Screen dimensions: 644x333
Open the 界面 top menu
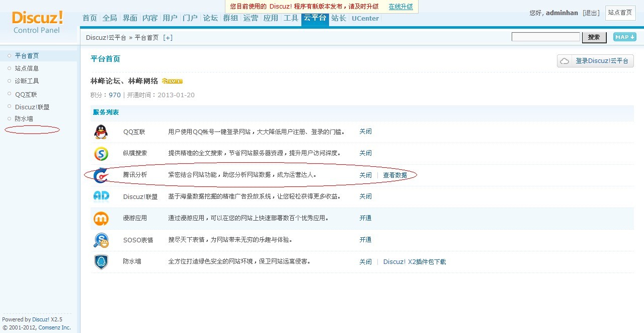click(130, 18)
